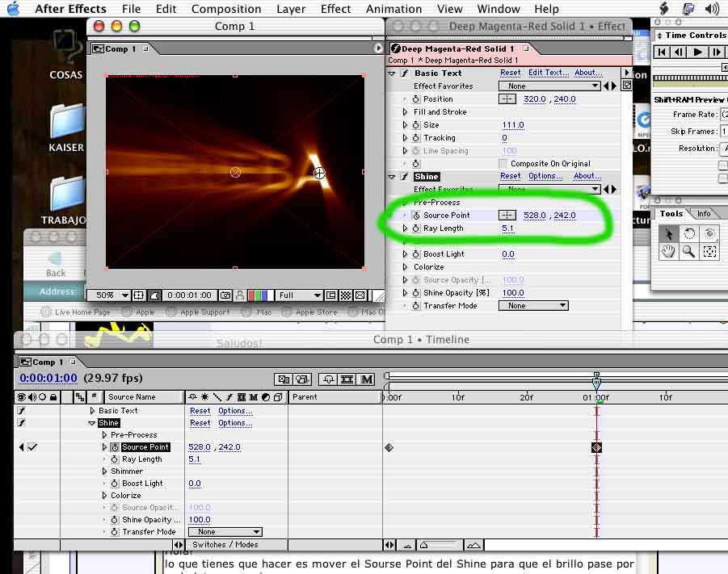728x574 pixels.
Task: Click Switches / Modes button in Timeline
Action: (225, 545)
